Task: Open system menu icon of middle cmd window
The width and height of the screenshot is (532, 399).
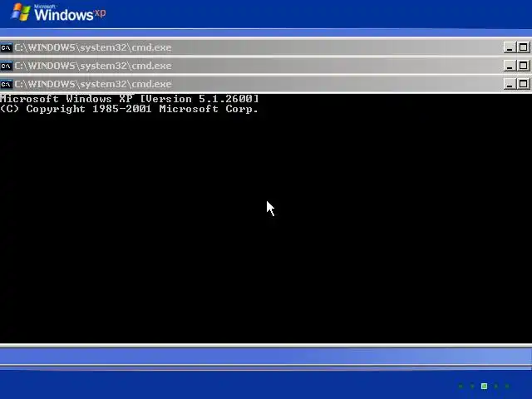Action: 7,66
